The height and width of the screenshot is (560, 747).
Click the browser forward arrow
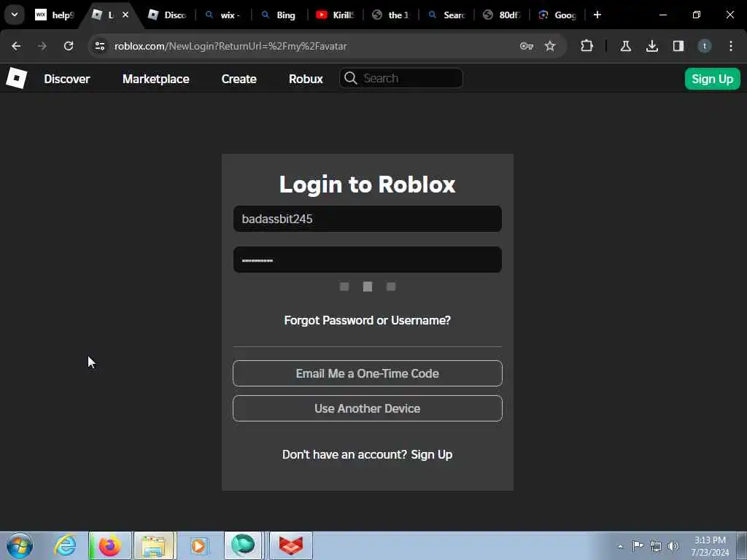pos(42,46)
